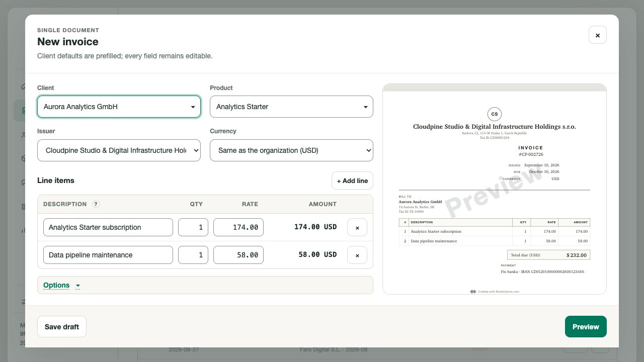Remove the Analytics Starter subscription line
Screen dimensions: 644x362
coord(357,227)
